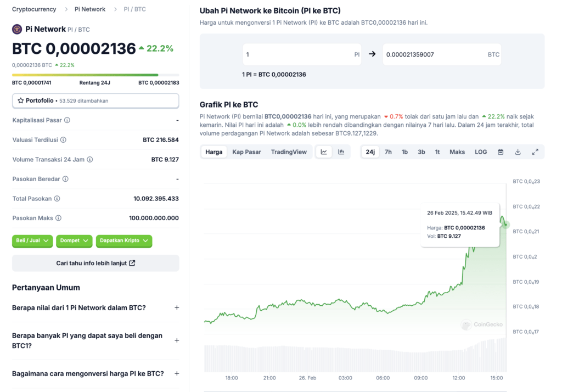The height and width of the screenshot is (392, 562).
Task: Click the 'Grafik PI ke BTC' heading
Action: [229, 105]
